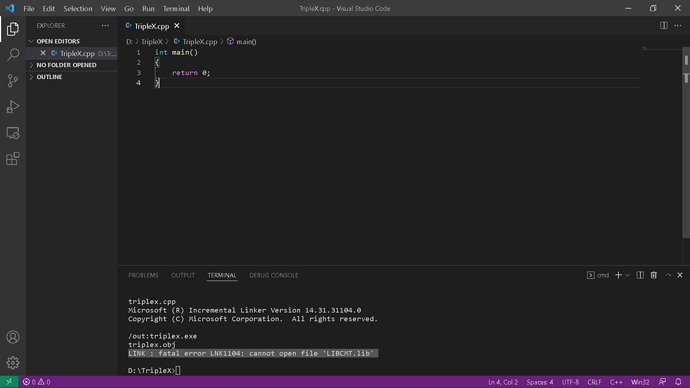
Task: Open the editor's more actions menu
Action: click(x=678, y=26)
